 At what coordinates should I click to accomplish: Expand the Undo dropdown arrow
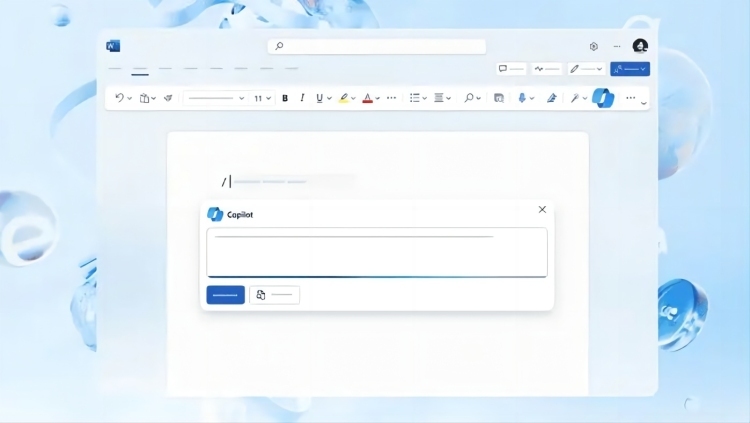pos(130,99)
